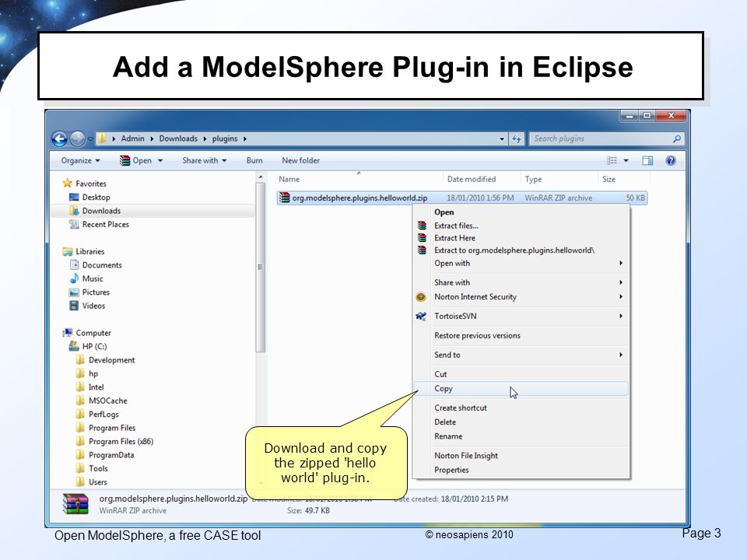This screenshot has height=560, width=747.
Task: Click the refresh icon next to address bar
Action: point(517,138)
